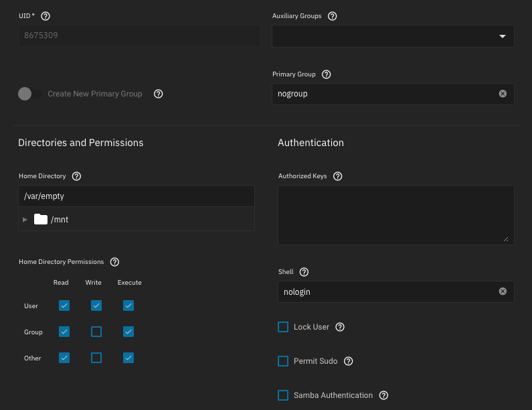Click into Authorized Keys text area
This screenshot has width=532, height=410.
click(x=396, y=215)
